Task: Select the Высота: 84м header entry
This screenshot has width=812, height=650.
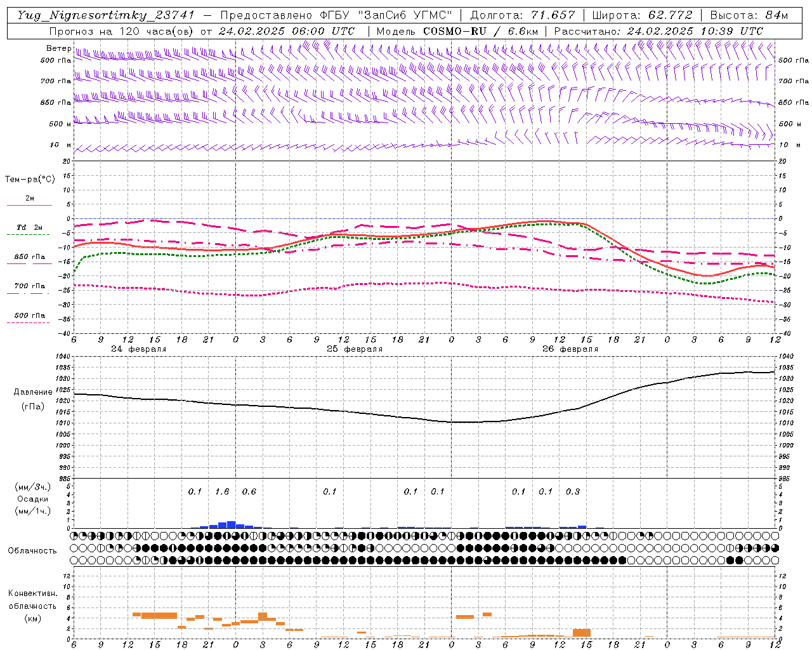Action: 749,15
